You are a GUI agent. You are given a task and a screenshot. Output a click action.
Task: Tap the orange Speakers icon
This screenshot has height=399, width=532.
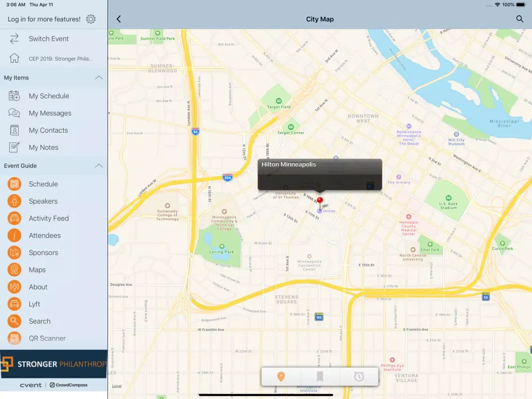14,201
